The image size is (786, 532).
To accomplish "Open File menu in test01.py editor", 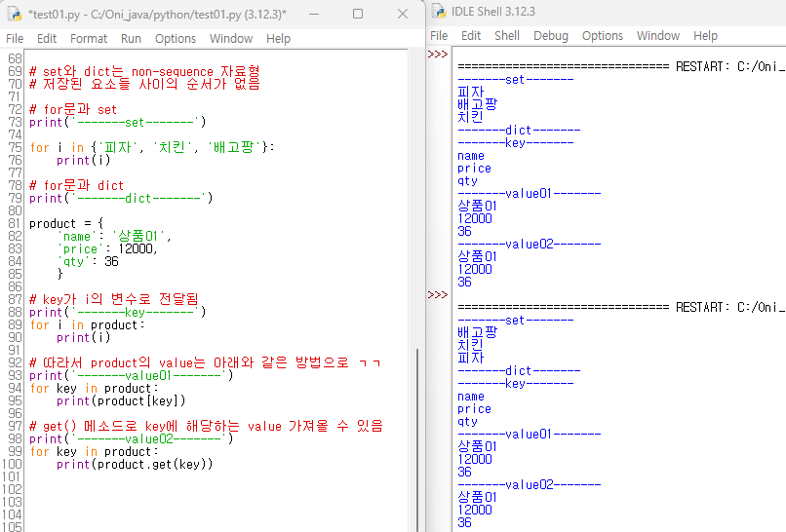I will (15, 39).
